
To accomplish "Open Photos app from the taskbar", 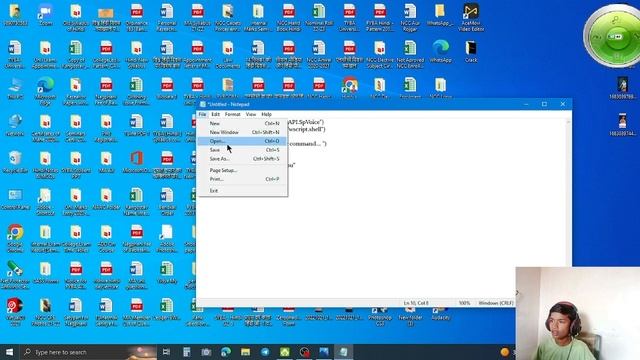I will 324,352.
